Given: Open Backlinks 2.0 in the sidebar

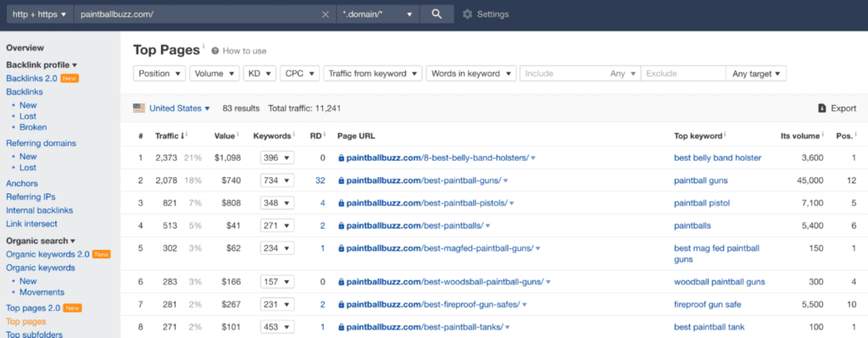Looking at the screenshot, I should (x=31, y=79).
